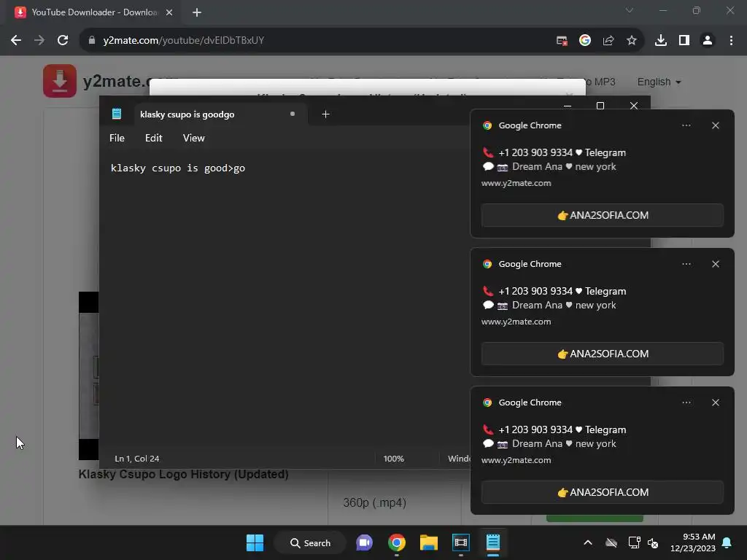Focus the y2mate.com address bar URL

tap(183, 41)
